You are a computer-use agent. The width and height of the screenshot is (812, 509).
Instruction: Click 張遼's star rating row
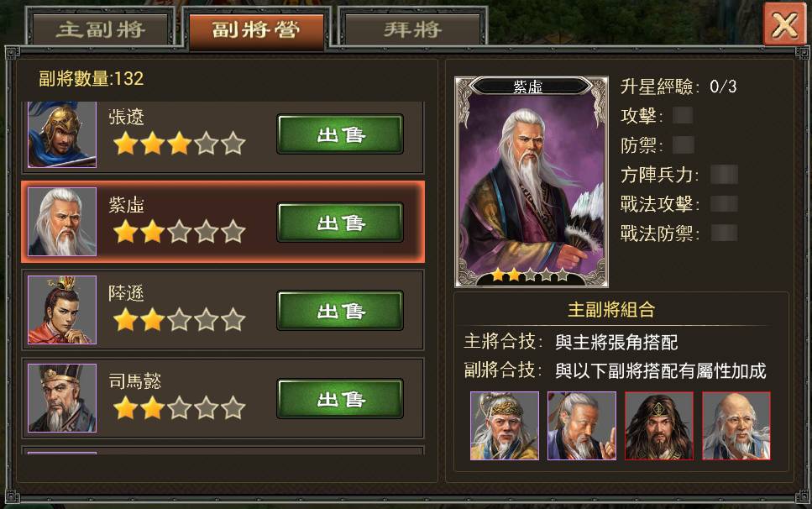click(179, 144)
